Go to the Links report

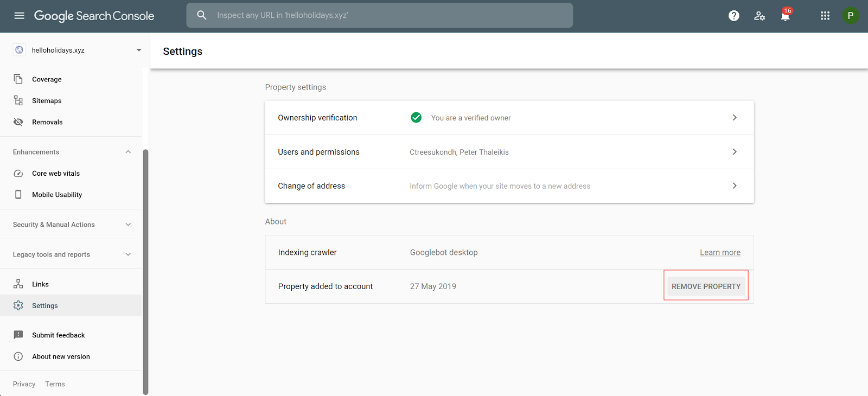40,284
